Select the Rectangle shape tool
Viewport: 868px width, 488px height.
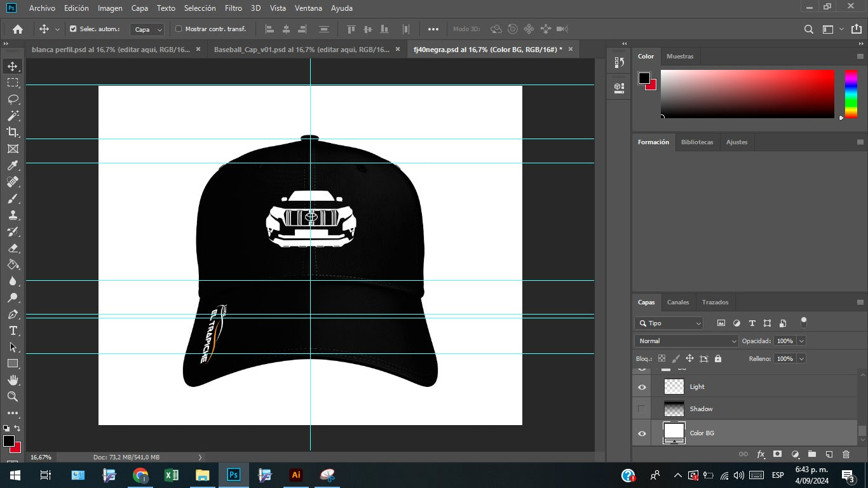click(x=13, y=363)
